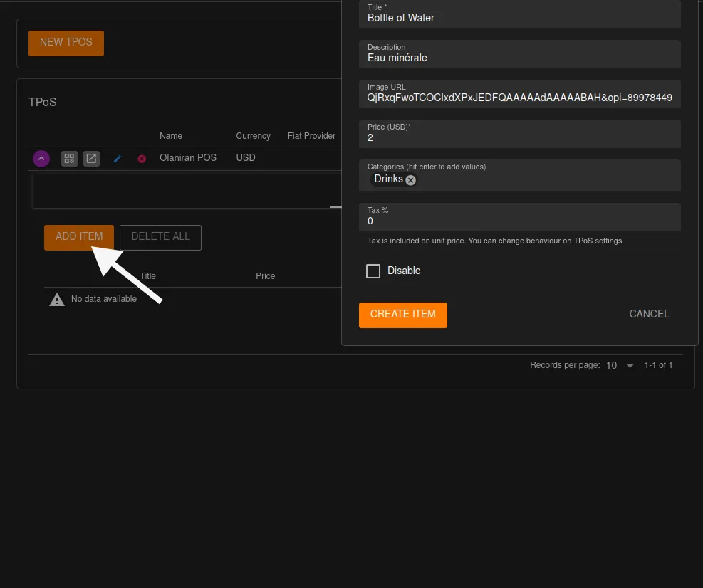Click the warning icon beside No data available
The height and width of the screenshot is (588, 703).
click(56, 300)
